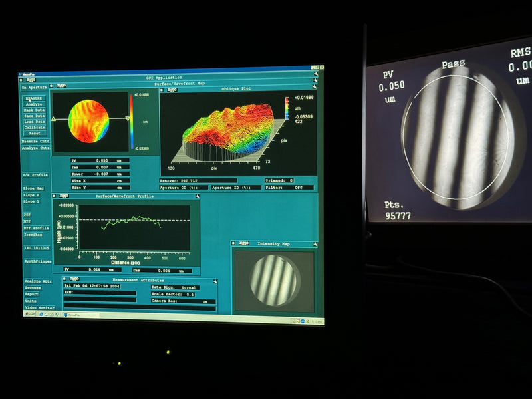Open the ISO 10110-5 window icon
This screenshot has width=532, height=399.
[37, 248]
